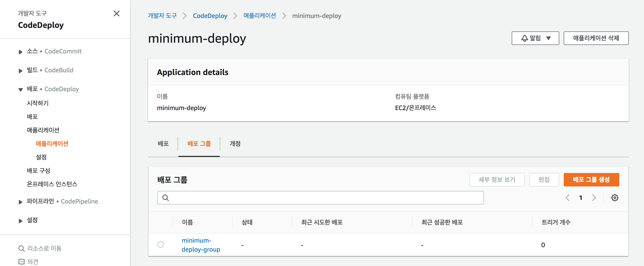The height and width of the screenshot is (266, 644).
Task: Expand the 빌드 CodeBuild section
Action: (x=20, y=71)
